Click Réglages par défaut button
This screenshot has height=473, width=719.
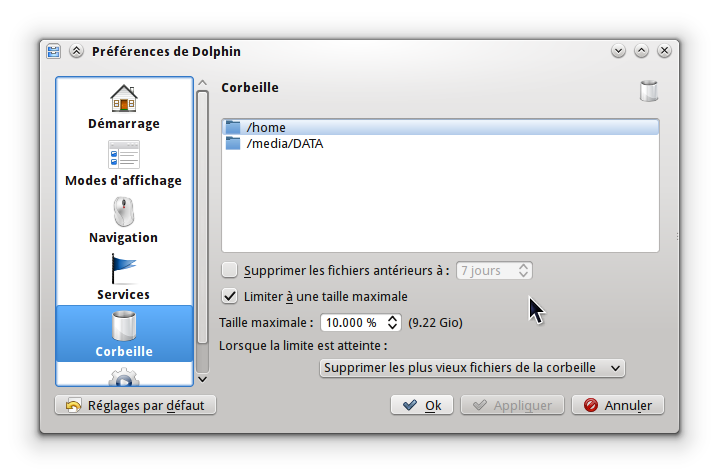[x=135, y=405]
